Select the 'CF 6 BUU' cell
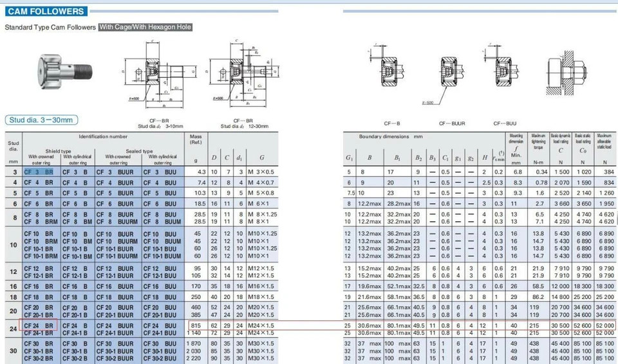 click(x=160, y=204)
